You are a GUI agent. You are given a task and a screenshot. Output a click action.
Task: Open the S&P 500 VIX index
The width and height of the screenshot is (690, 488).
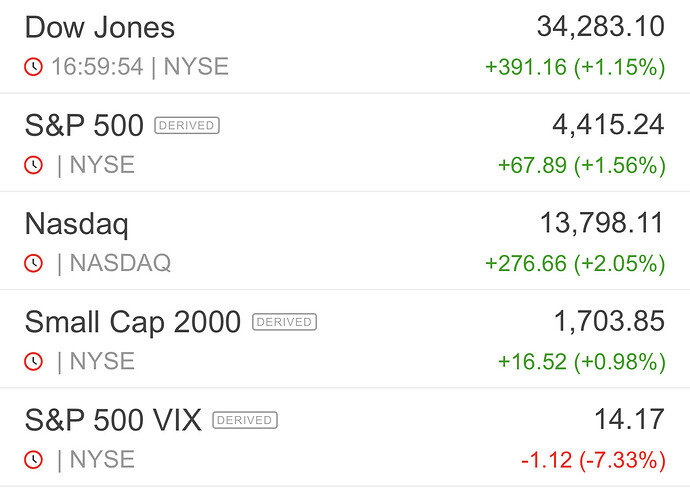click(113, 420)
